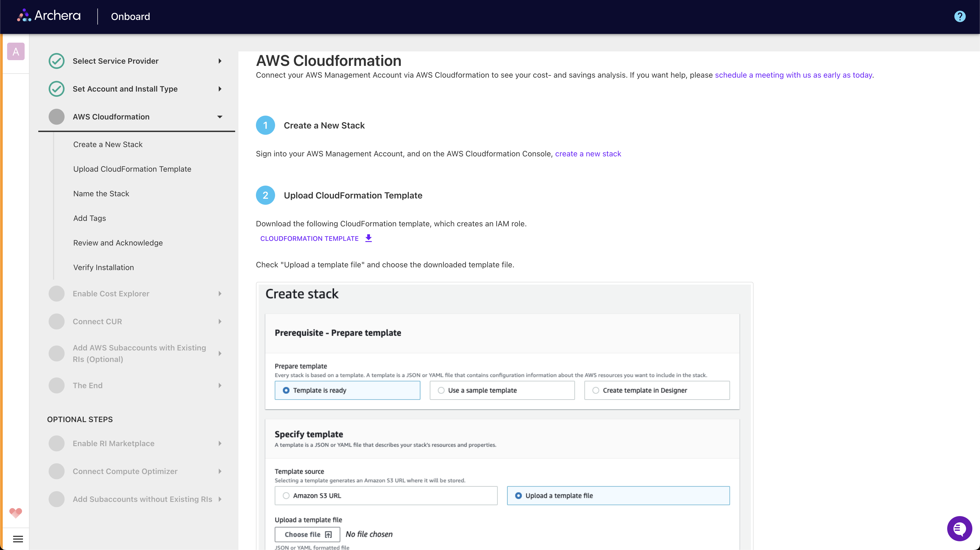
Task: Click the heart icon in the sidebar
Action: 15,513
